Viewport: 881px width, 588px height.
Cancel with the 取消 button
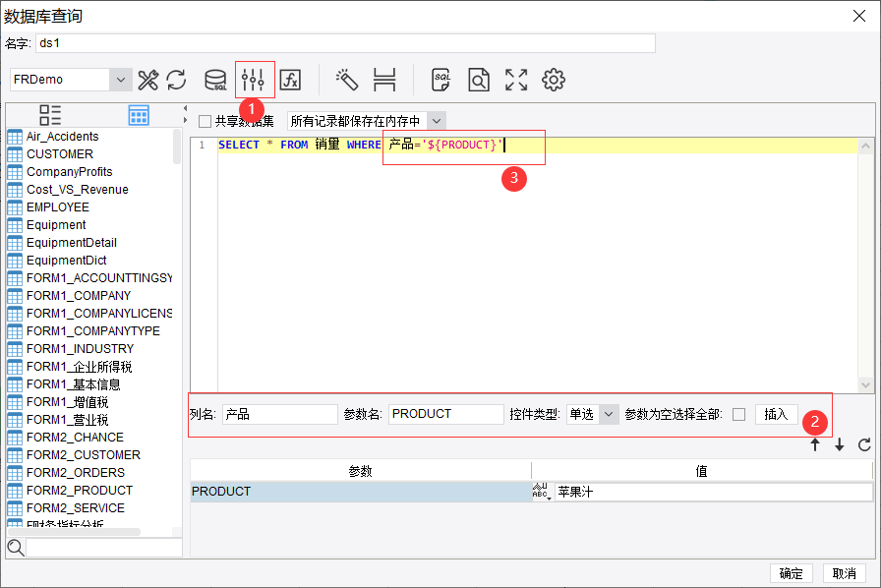tap(844, 573)
